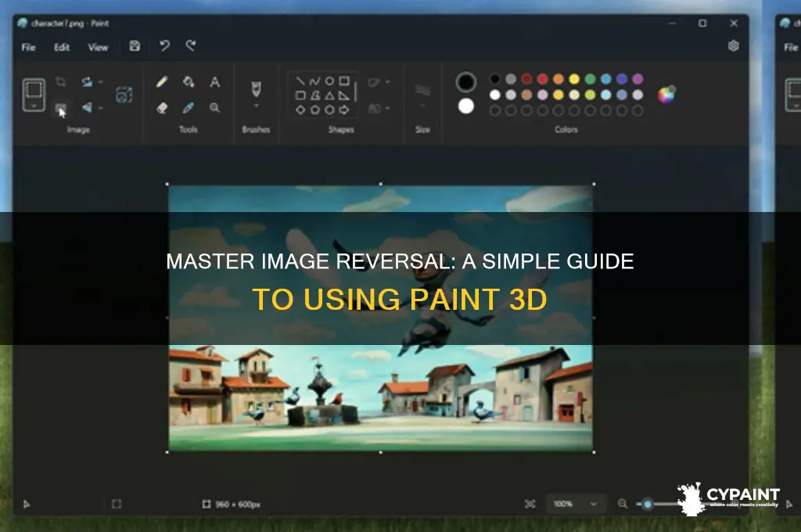Open the View menu
Image resolution: width=801 pixels, height=532 pixels.
click(98, 47)
